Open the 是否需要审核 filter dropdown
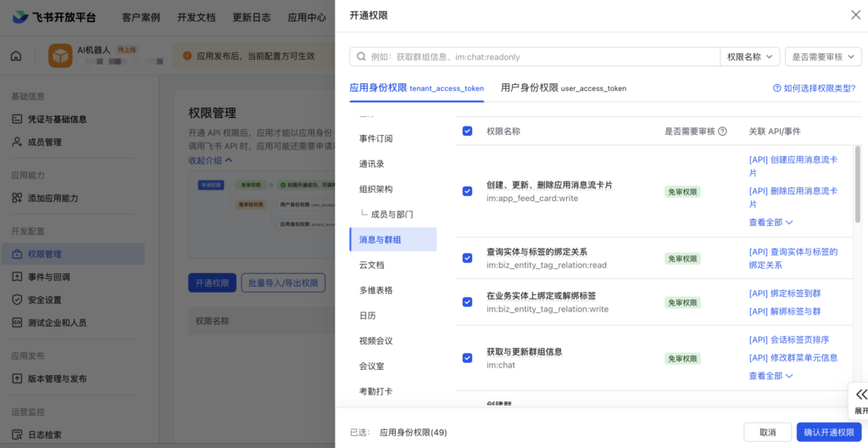 822,57
